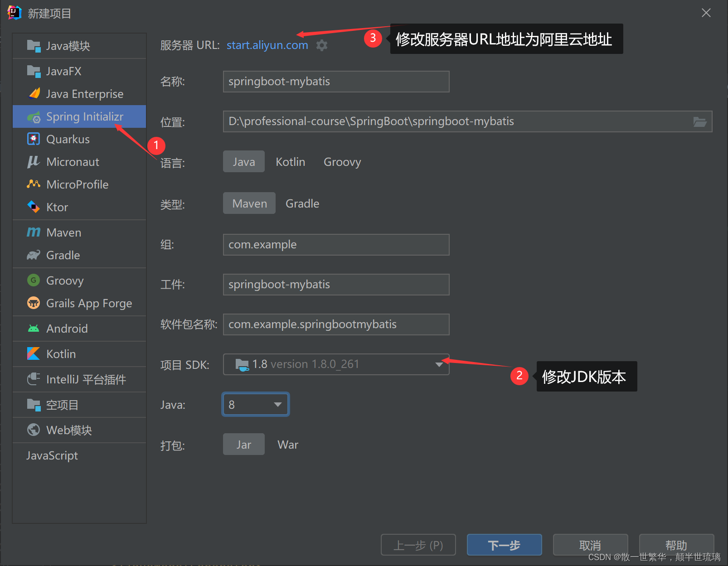Click the Web模块 globe icon

[x=34, y=430]
